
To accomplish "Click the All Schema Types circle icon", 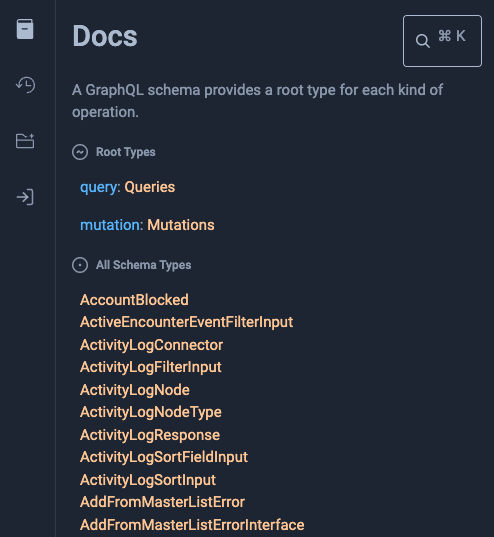I will [80, 265].
